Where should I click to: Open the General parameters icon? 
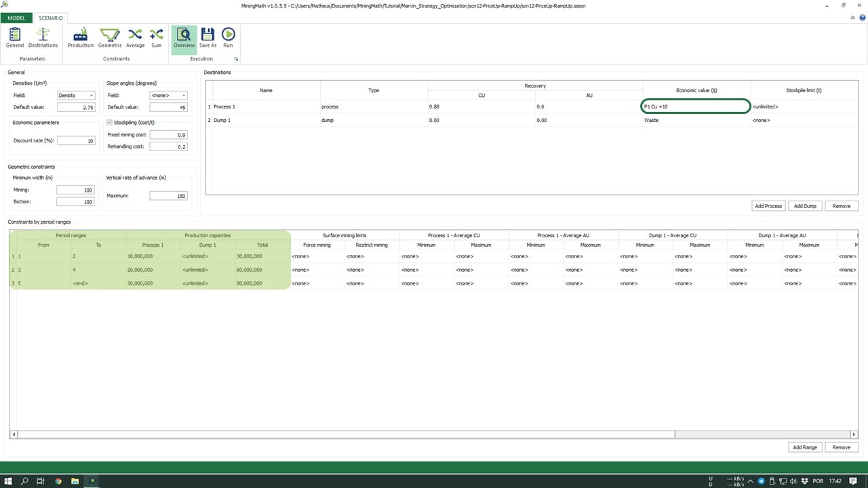(x=15, y=38)
